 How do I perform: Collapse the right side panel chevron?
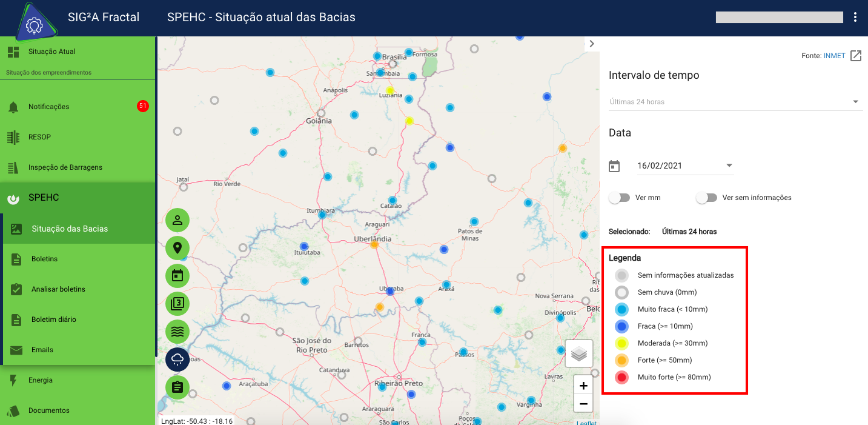[592, 44]
